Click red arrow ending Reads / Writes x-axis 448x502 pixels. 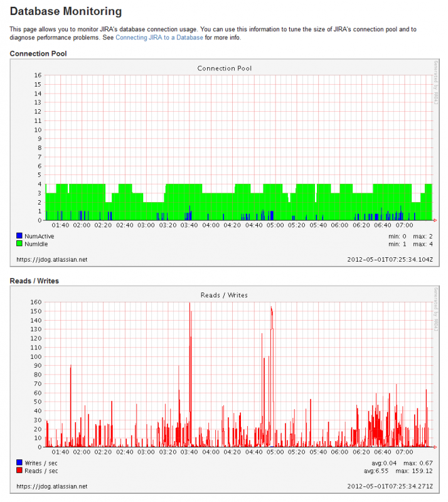[435, 447]
